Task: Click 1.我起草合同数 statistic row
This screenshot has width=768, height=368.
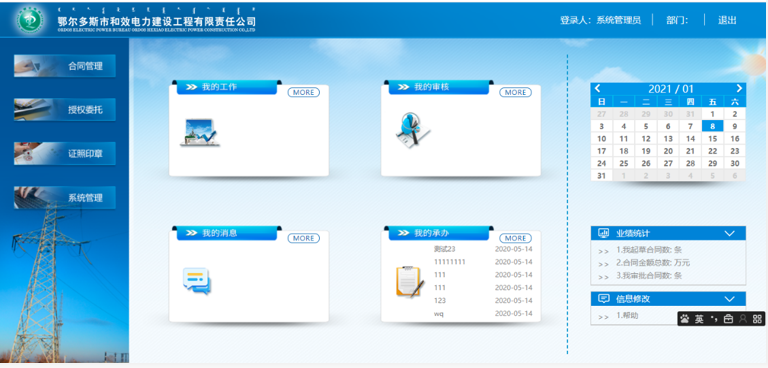Action: pos(649,250)
